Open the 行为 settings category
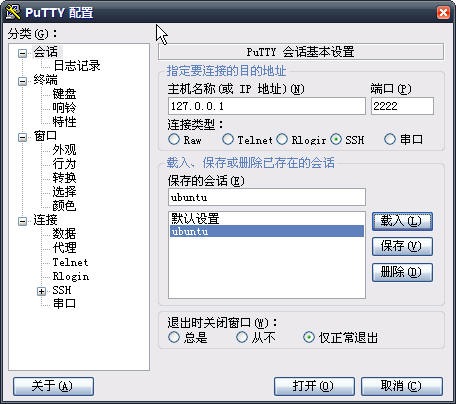The image size is (456, 404). (x=64, y=164)
